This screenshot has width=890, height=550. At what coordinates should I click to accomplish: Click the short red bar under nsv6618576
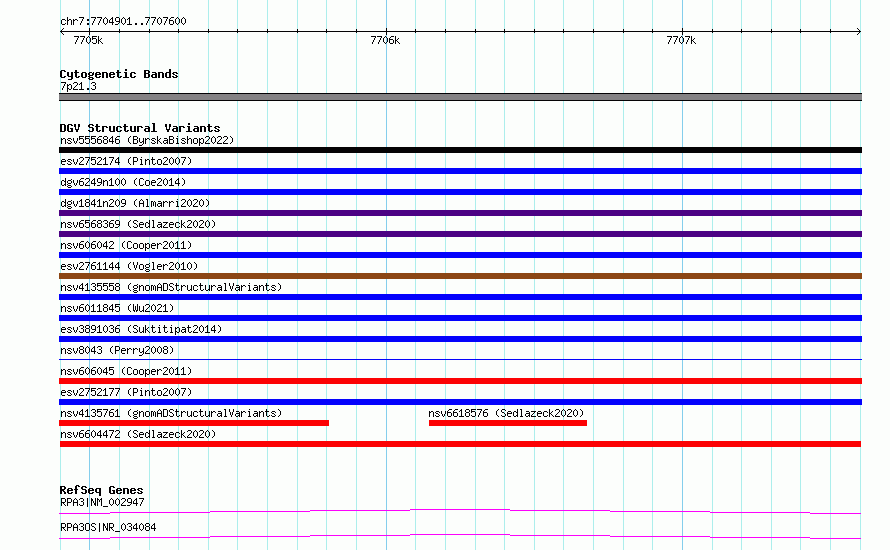508,423
